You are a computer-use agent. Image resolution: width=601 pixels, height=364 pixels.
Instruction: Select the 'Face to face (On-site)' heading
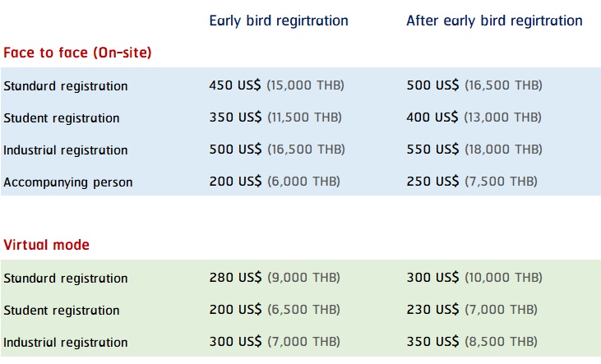(x=77, y=53)
